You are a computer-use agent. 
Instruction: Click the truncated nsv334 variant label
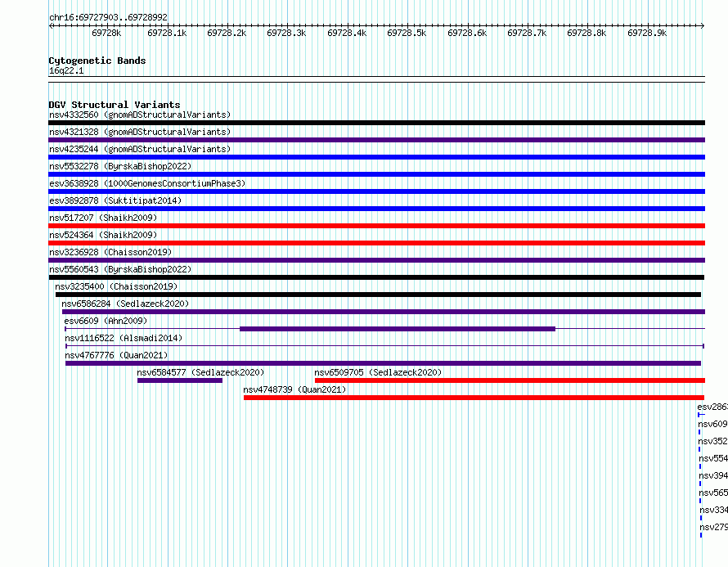coord(713,510)
